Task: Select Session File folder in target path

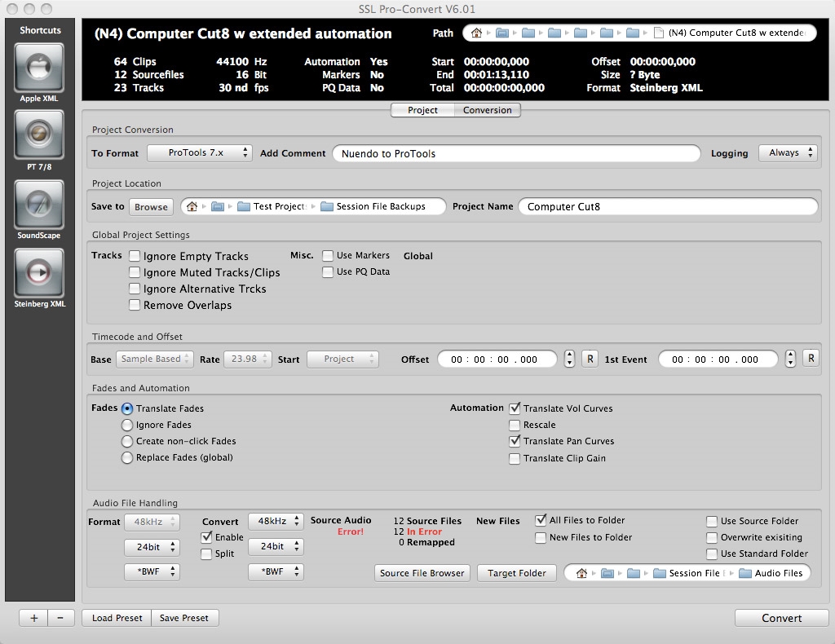Action: [x=690, y=573]
